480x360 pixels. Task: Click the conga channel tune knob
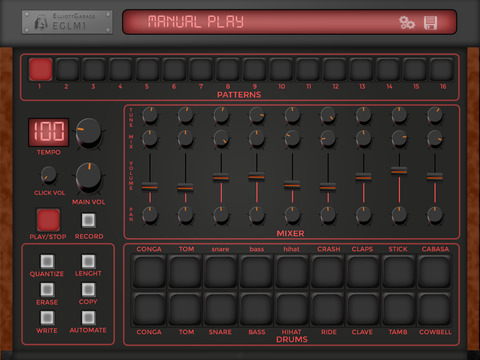pos(150,116)
